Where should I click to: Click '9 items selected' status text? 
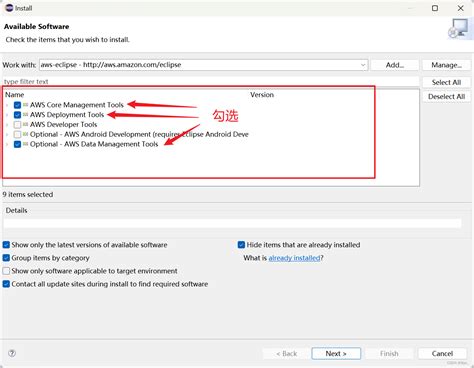pyautogui.click(x=28, y=194)
